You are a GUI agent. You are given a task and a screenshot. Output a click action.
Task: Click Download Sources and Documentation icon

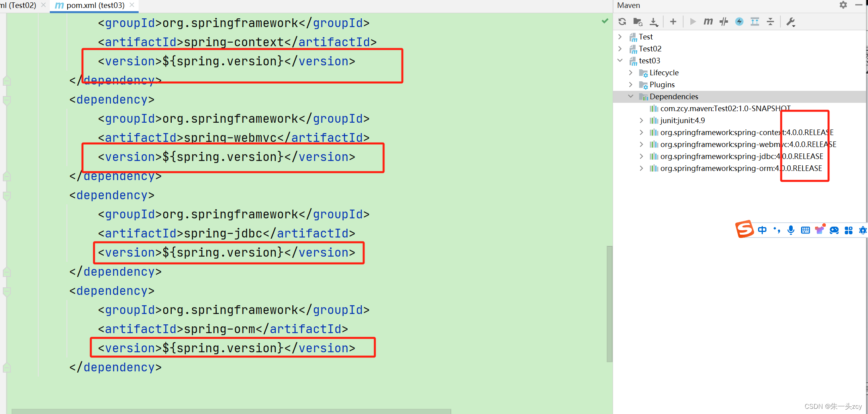(x=654, y=22)
